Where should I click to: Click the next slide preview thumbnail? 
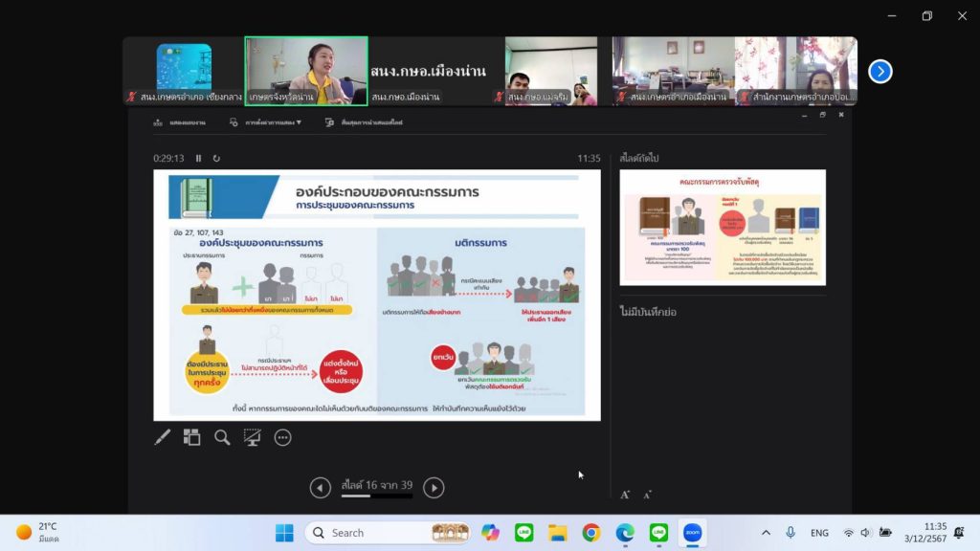coord(723,227)
